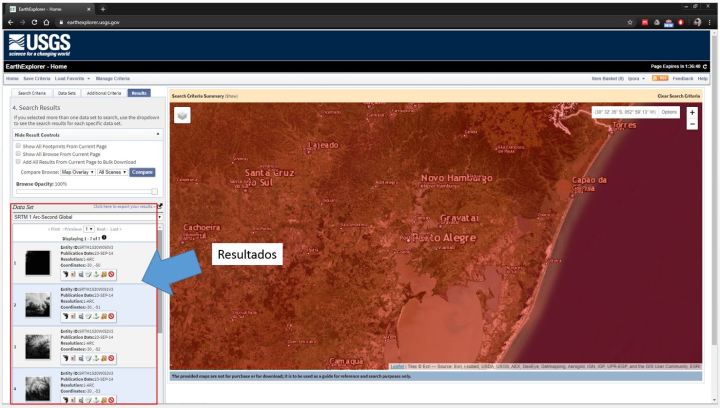Open the SRTM 1 Arc-Second Global dropdown

[x=84, y=217]
